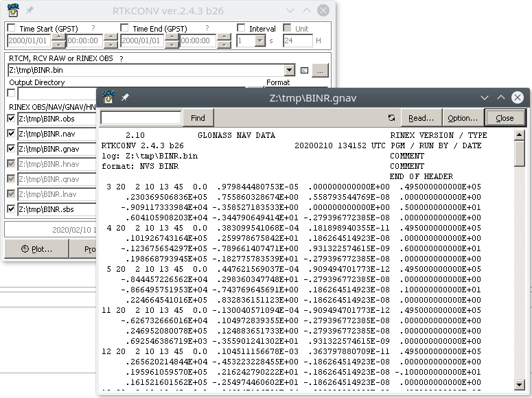
Task: Uncheck the Z:\tmp\BINR.nav output checkbox
Action: point(11,133)
